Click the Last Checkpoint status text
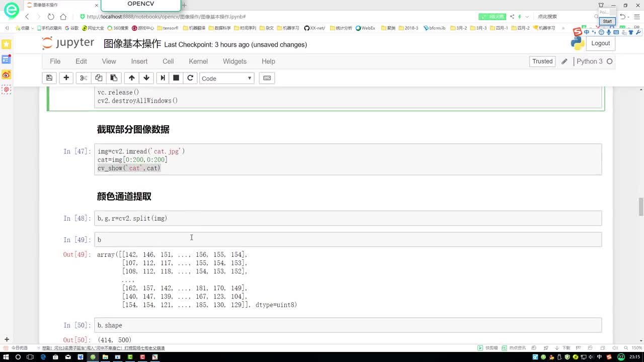The width and height of the screenshot is (644, 362). 235,45
